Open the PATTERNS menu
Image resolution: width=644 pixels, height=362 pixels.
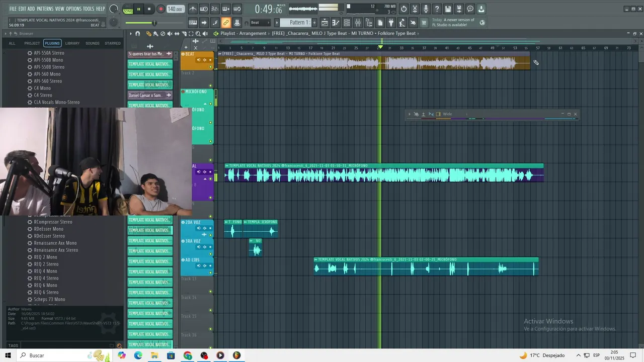(45, 9)
